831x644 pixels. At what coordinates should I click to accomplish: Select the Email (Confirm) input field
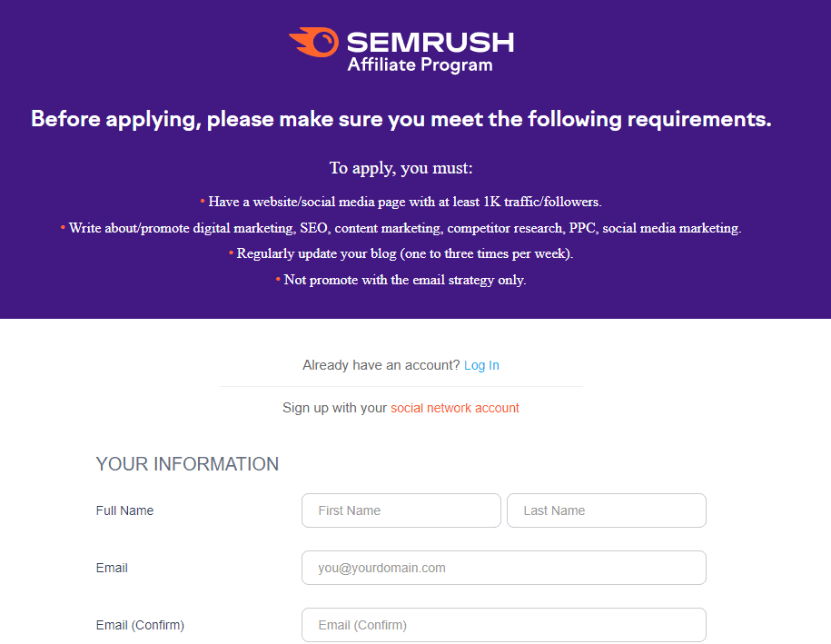pos(503,625)
